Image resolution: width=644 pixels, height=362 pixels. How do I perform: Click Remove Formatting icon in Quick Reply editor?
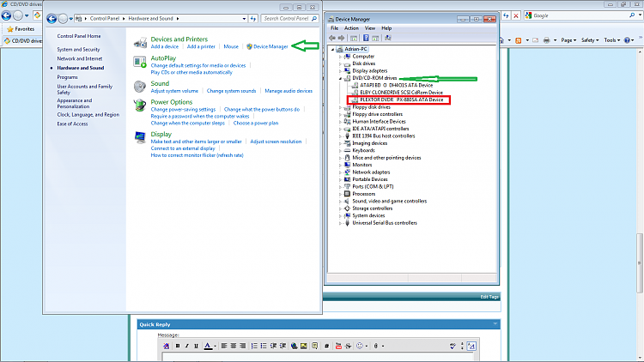pyautogui.click(x=166, y=346)
